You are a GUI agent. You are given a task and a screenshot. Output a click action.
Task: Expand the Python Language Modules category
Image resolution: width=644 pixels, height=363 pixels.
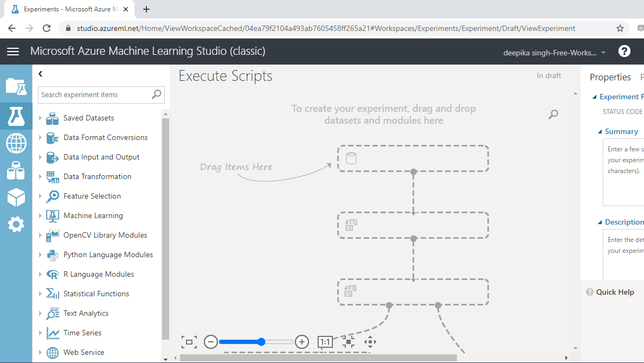40,254
